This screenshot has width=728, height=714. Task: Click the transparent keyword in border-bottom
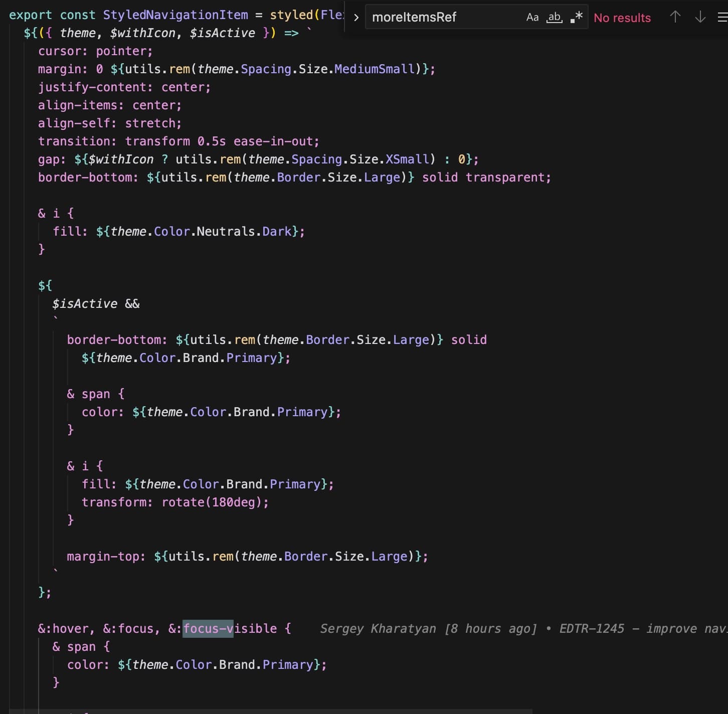click(507, 177)
